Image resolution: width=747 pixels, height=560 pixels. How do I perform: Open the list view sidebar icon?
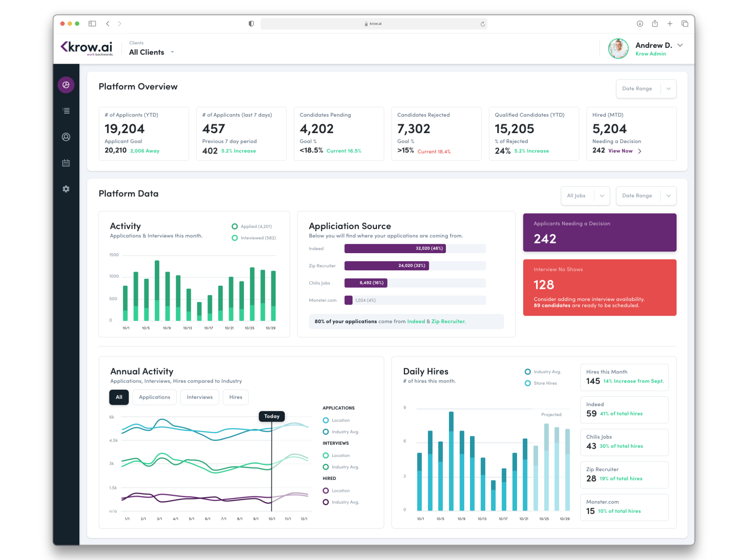click(x=66, y=111)
